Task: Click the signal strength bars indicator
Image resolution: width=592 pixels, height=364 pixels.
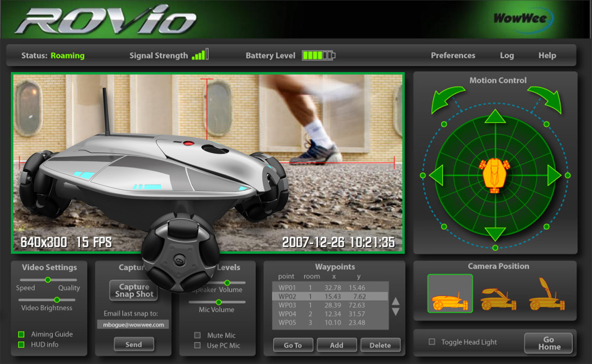Action: (x=200, y=55)
